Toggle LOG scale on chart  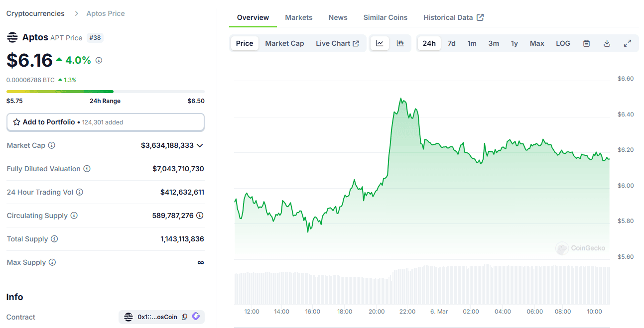(563, 43)
